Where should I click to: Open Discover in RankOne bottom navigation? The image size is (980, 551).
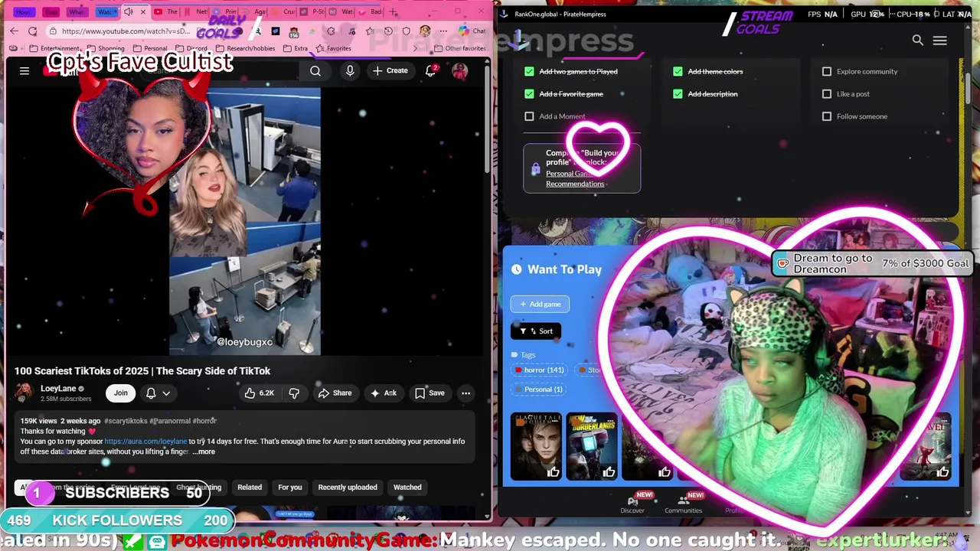632,504
